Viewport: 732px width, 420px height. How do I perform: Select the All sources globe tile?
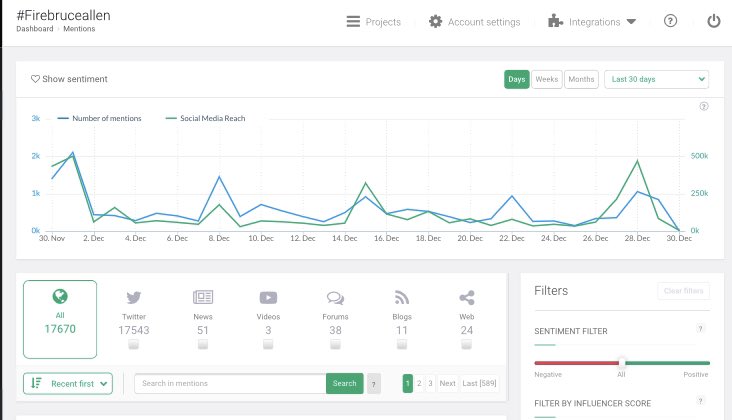point(60,319)
